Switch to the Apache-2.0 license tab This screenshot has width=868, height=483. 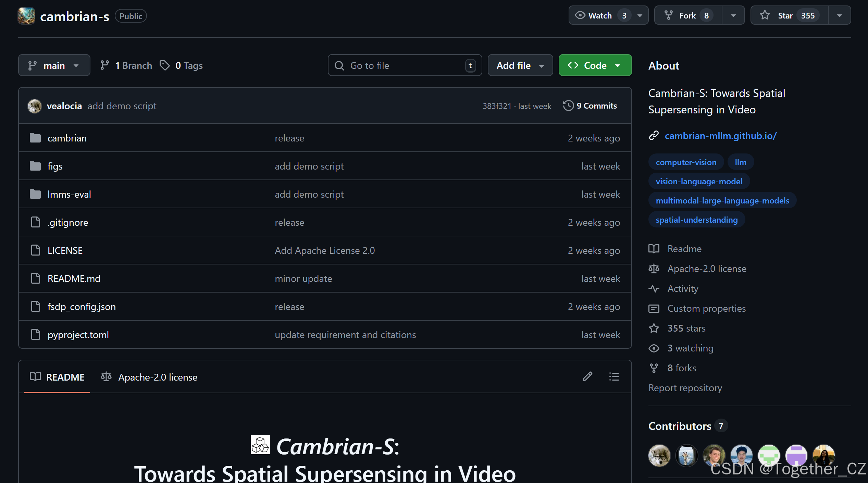(149, 377)
